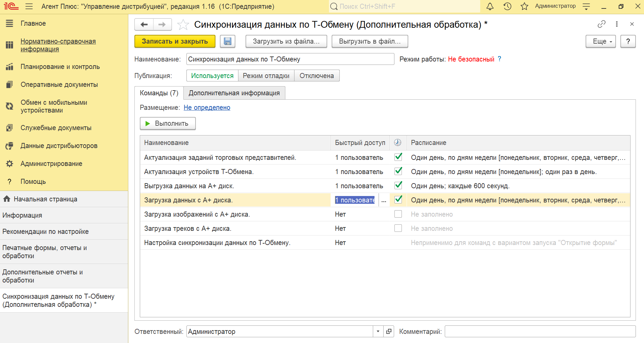Click the save diskette icon
This screenshot has width=644, height=343.
point(228,41)
